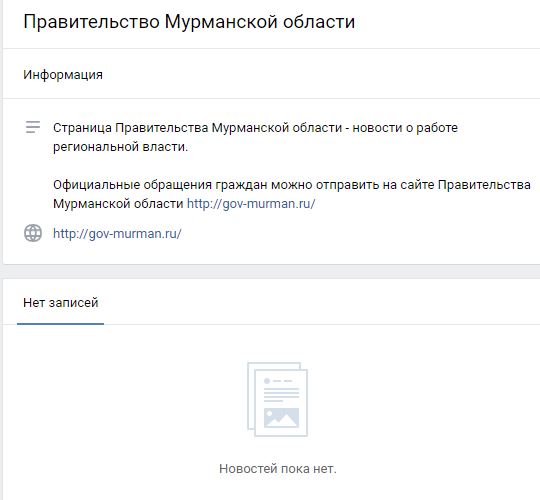Click the 'Информация' section header
540x500 pixels.
(63, 74)
